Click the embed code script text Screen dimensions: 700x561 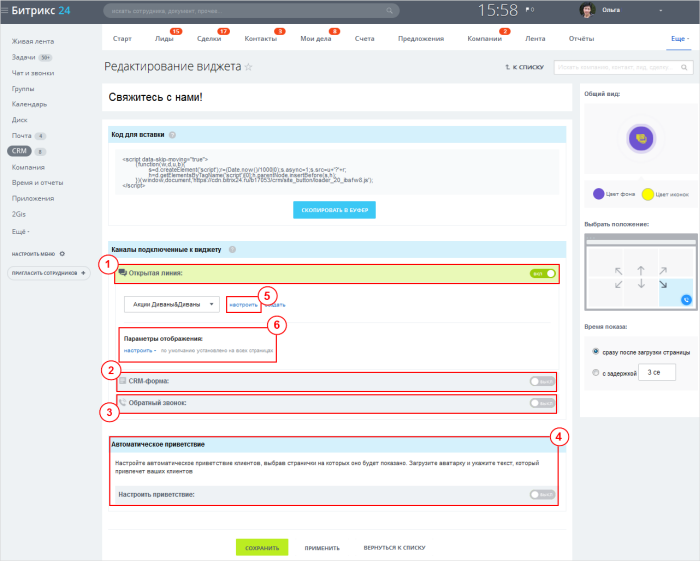[x=248, y=172]
